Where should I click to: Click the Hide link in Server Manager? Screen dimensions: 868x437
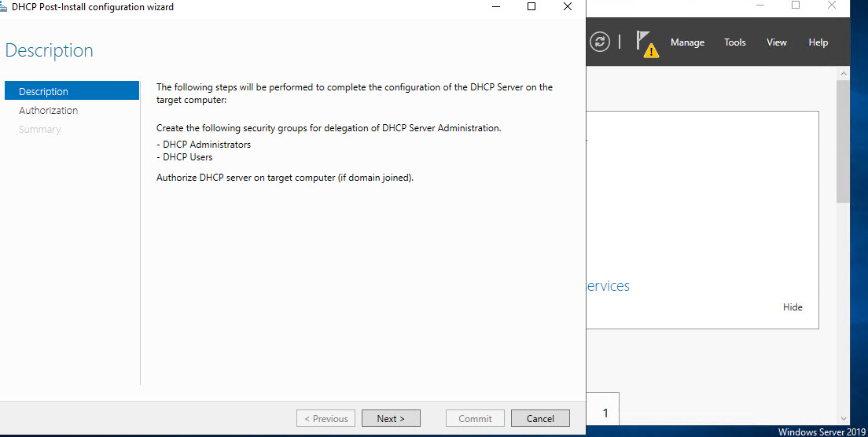(793, 307)
